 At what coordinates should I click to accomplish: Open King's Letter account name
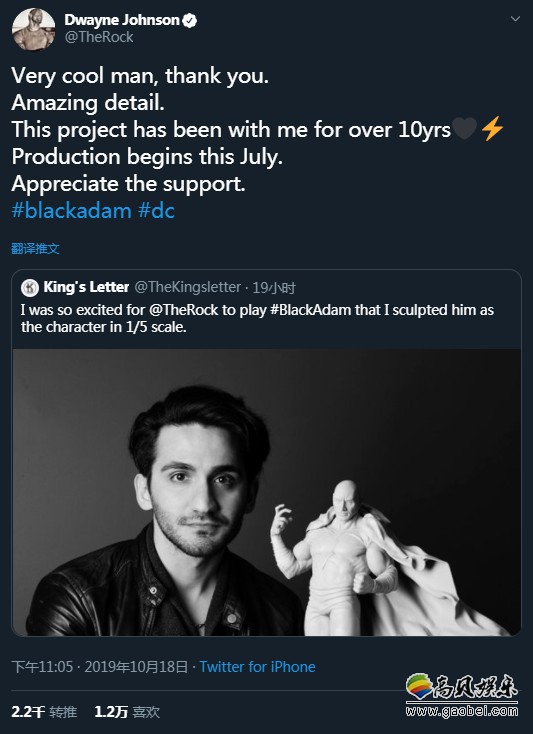(x=86, y=287)
